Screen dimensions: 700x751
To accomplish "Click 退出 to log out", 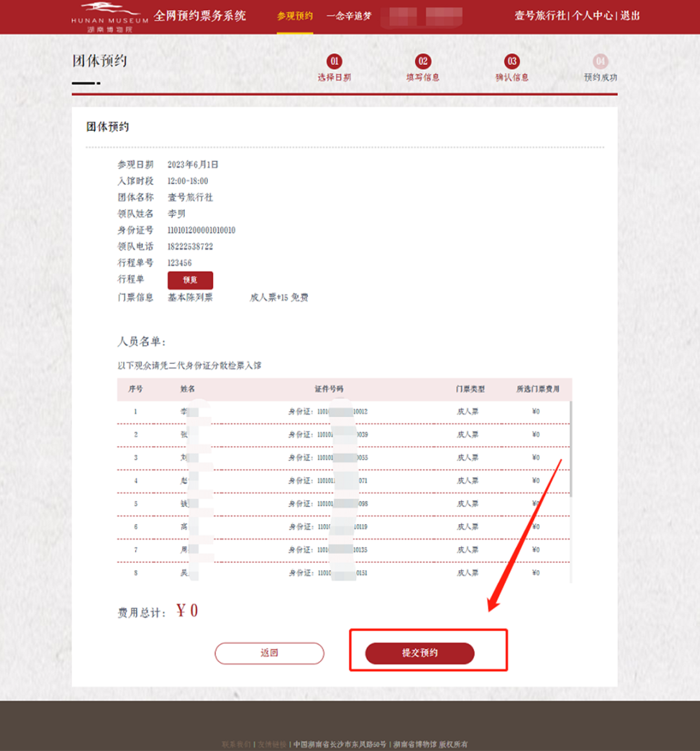I will [x=630, y=16].
